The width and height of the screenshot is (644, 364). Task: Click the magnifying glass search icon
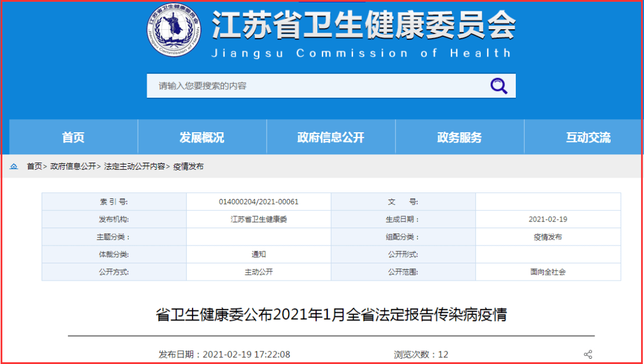pos(499,86)
